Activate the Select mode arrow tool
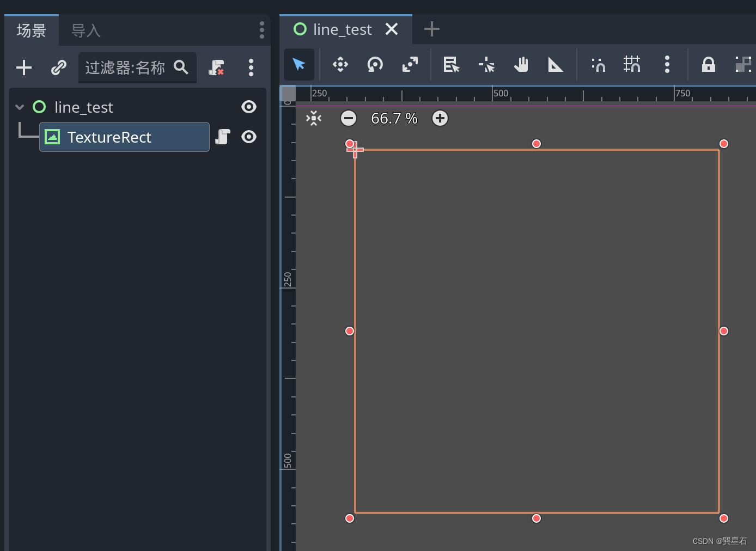 tap(299, 65)
